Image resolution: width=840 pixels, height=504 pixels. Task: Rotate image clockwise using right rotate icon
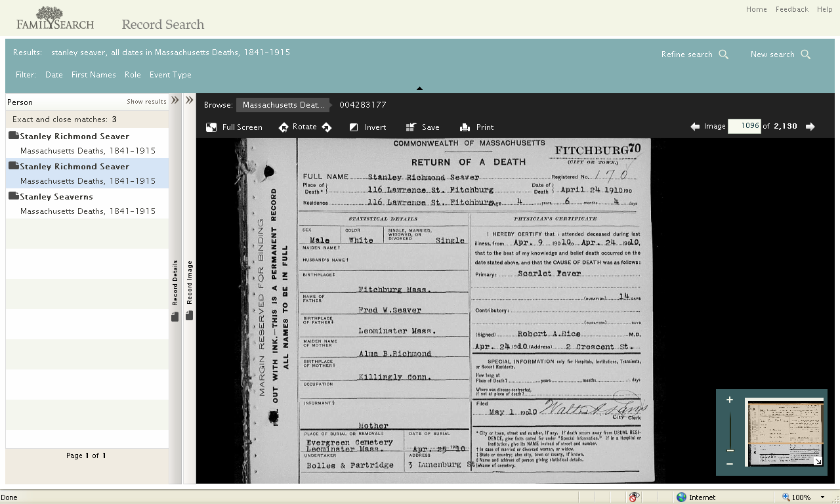point(326,127)
